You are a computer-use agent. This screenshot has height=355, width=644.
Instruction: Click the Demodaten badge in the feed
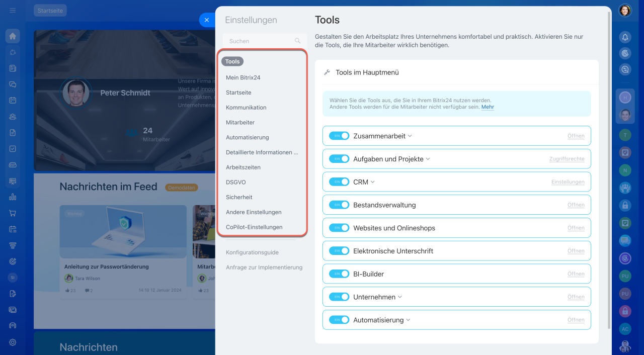pos(181,187)
